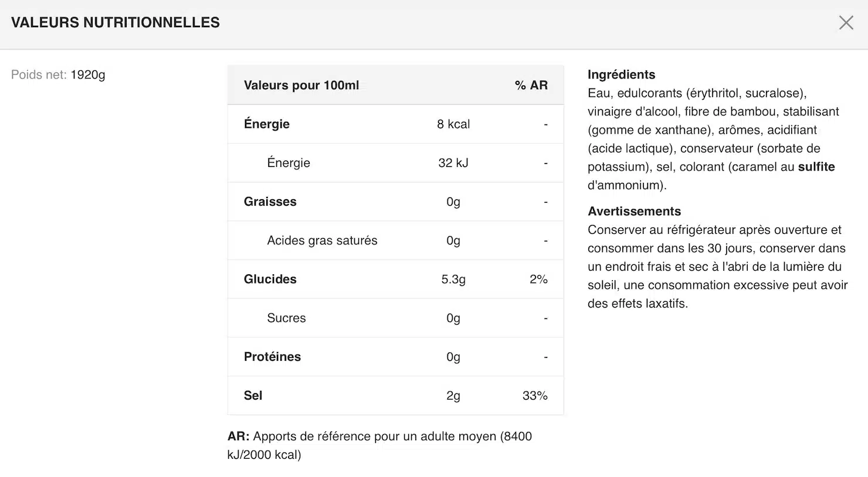Click the 5.3g Glucides value
Screen dimensions: 868x477
click(453, 280)
